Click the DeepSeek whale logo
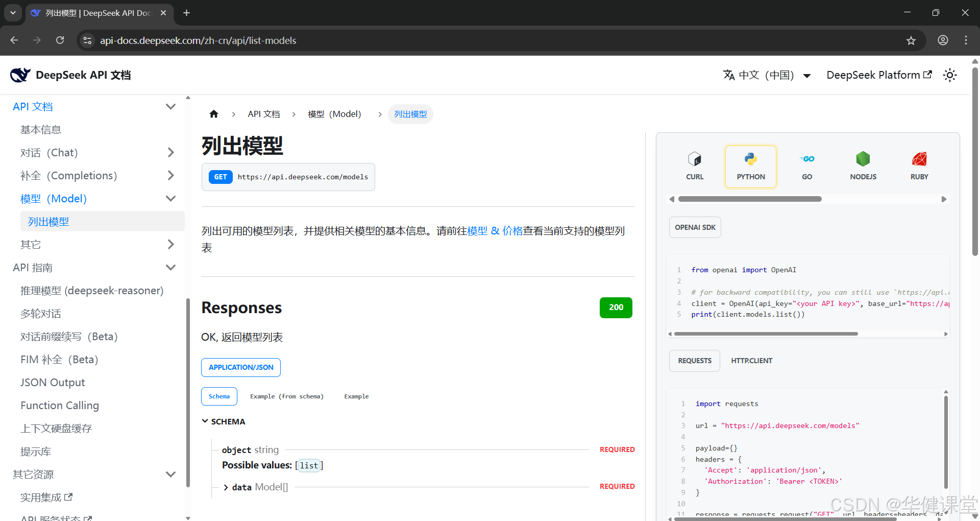The width and height of the screenshot is (980, 521). [20, 75]
